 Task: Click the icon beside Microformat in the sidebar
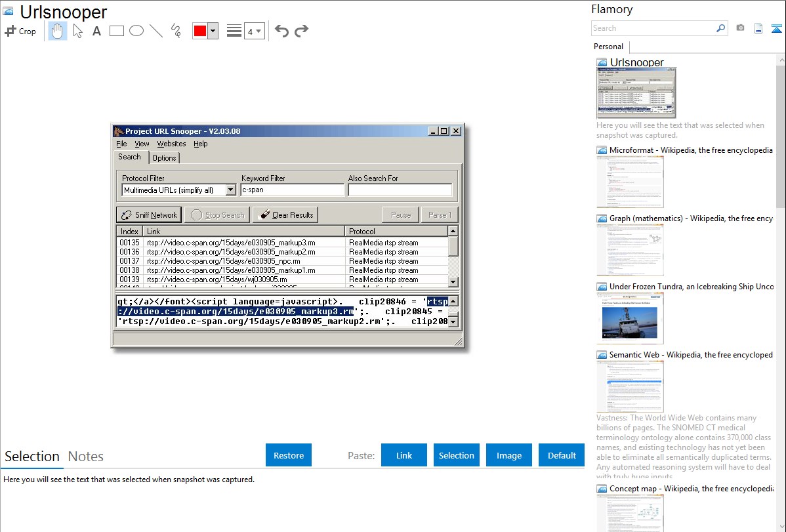pyautogui.click(x=602, y=150)
